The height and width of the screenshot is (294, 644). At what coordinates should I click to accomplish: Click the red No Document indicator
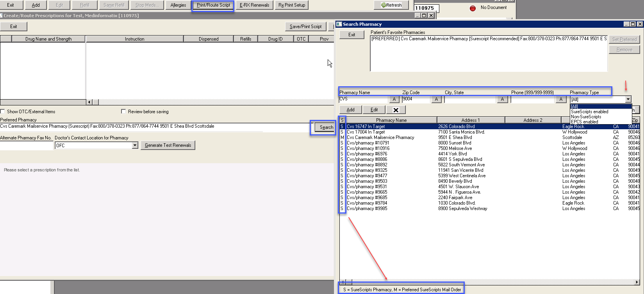pos(473,8)
